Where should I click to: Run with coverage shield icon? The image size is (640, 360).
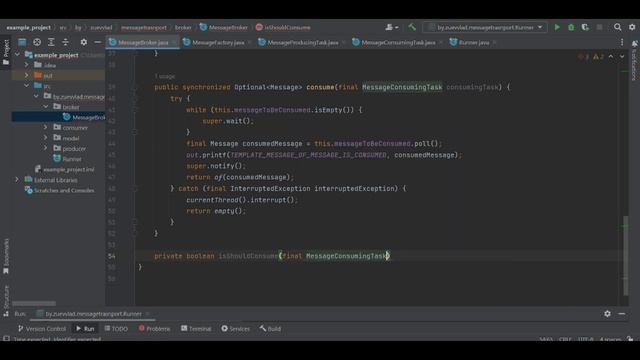(x=585, y=27)
